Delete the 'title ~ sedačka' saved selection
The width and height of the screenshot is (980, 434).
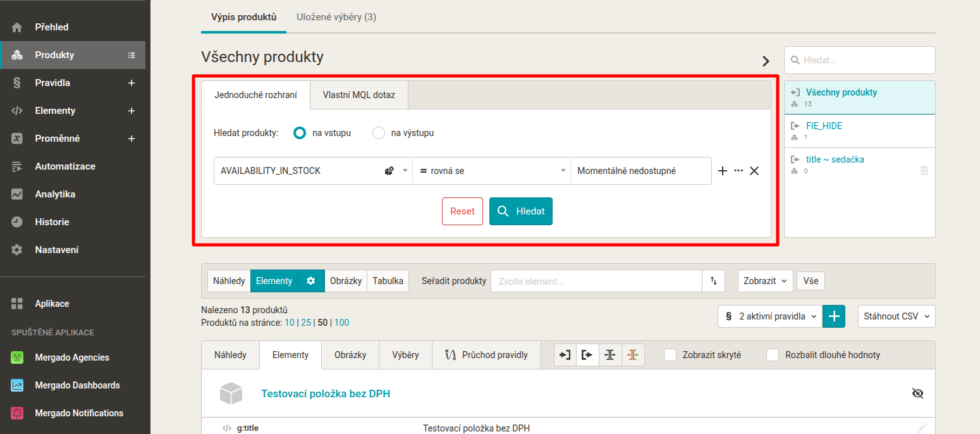(924, 170)
